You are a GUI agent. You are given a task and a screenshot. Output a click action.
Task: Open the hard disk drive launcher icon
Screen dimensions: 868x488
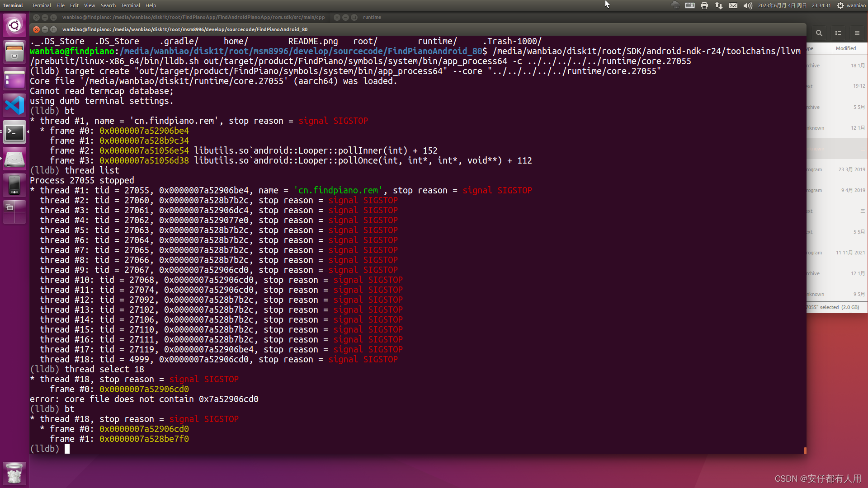tap(14, 159)
